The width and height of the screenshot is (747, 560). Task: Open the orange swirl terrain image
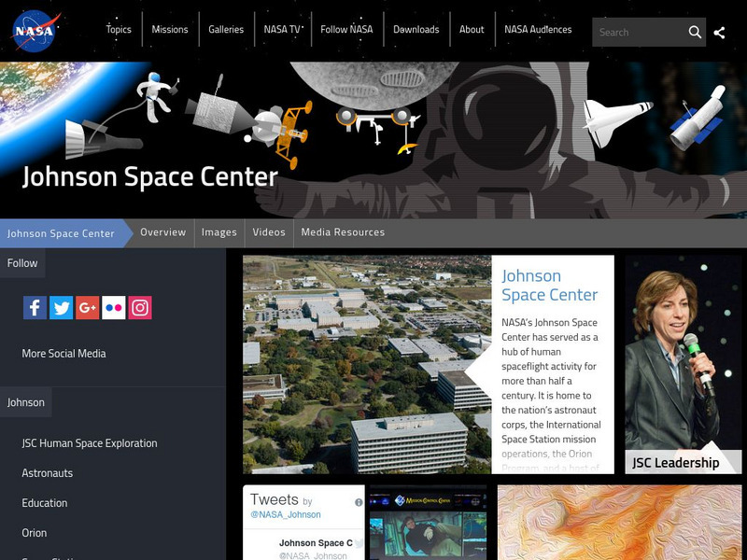[619, 523]
